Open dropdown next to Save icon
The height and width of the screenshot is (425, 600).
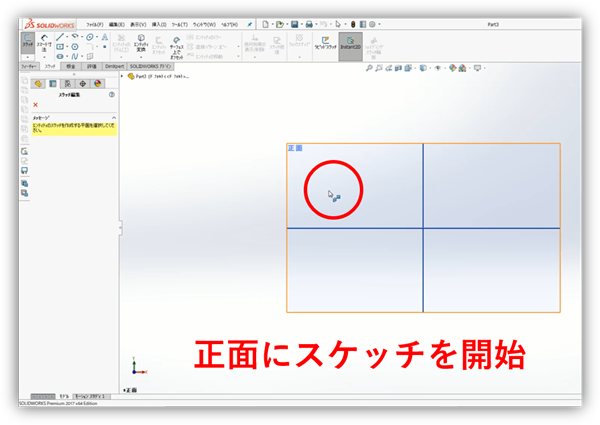[302, 24]
